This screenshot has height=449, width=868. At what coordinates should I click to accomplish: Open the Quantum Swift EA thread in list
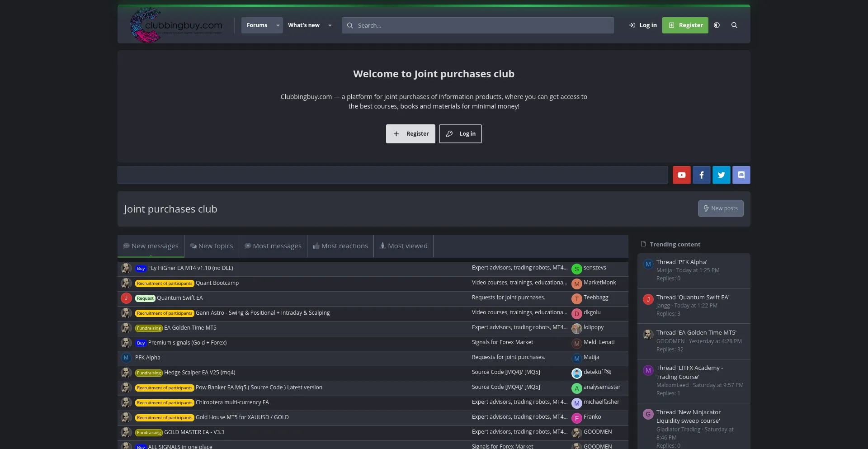point(180,298)
